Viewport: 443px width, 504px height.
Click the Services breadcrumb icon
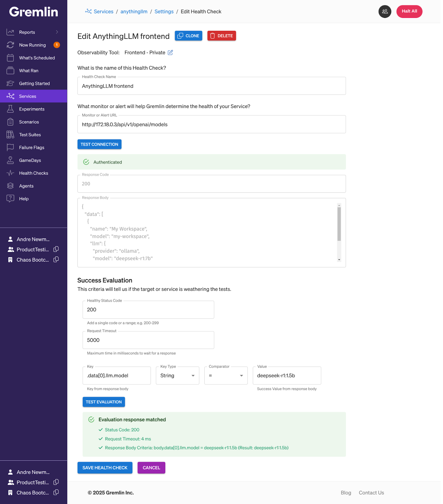(88, 11)
